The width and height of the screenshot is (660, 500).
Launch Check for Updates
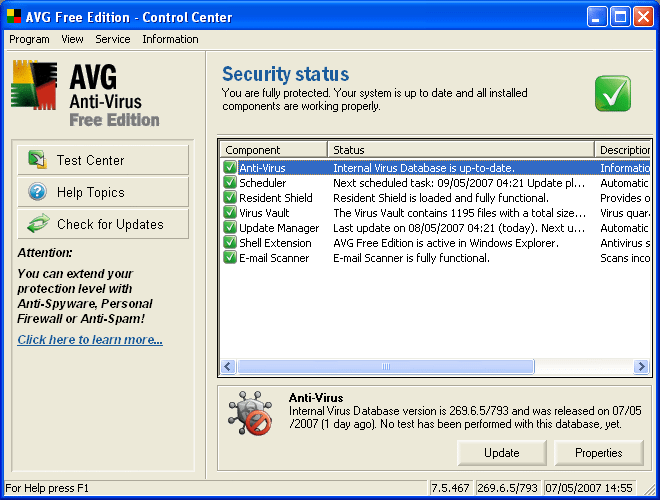[x=103, y=224]
